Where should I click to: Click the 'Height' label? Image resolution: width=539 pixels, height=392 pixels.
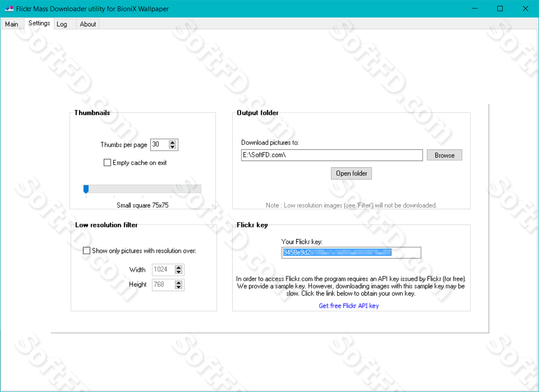(x=138, y=284)
